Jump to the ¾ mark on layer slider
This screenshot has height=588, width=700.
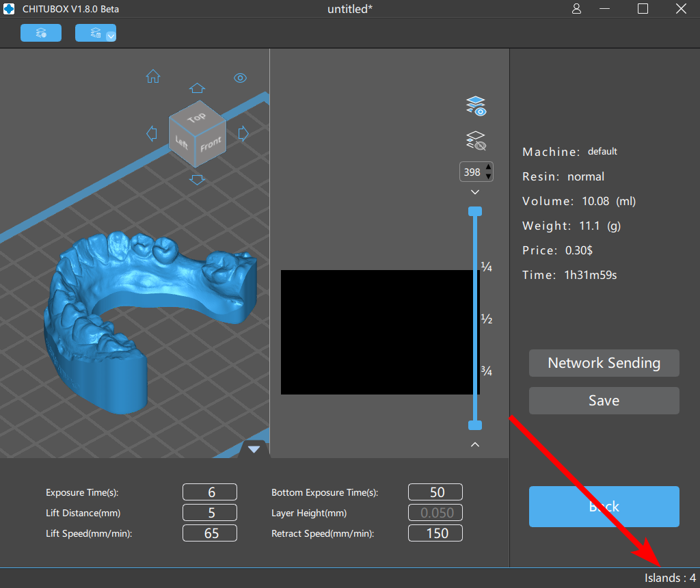pyautogui.click(x=487, y=371)
